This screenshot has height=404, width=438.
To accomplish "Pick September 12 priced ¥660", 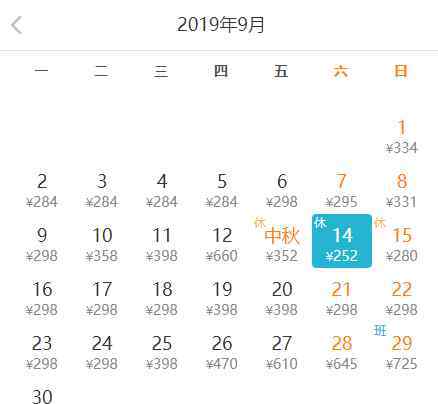I will 222,245.
